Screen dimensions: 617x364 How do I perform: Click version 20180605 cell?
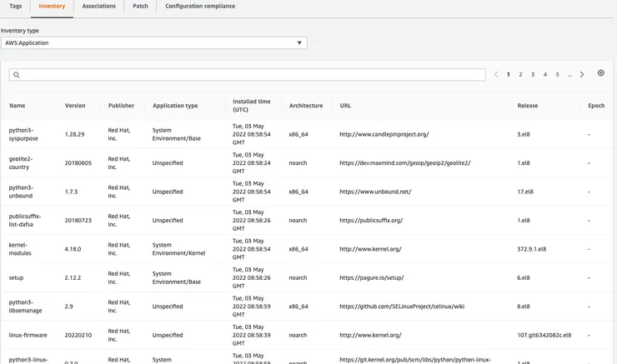point(78,162)
